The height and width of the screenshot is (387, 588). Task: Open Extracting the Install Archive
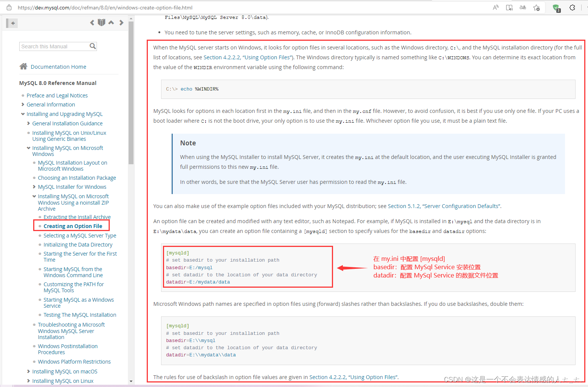77,217
